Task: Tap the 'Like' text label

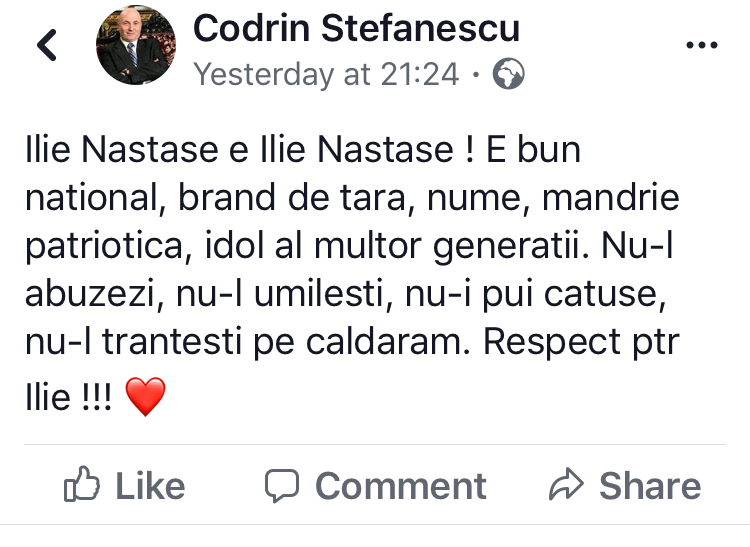Action: pos(150,486)
